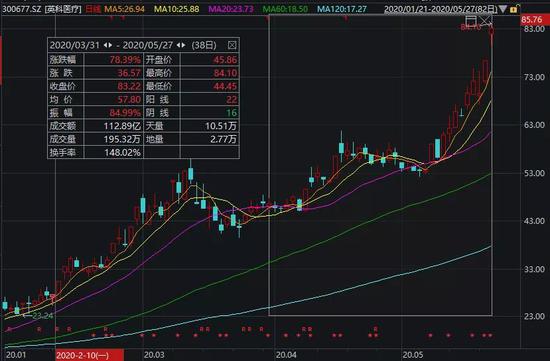Click the 20.05 time axis label
Image resolution: width=550 pixels, height=361 pixels.
(413, 355)
